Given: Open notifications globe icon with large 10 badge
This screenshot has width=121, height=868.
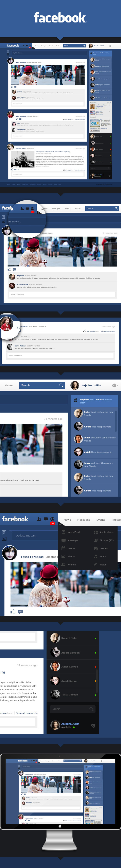Looking at the screenshot, I should point(52,519).
